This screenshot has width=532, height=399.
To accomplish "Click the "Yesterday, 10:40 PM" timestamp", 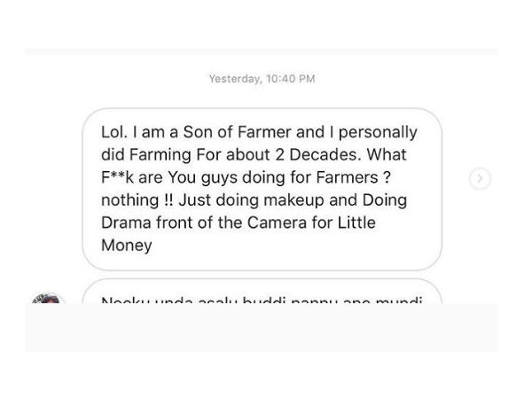I will point(262,79).
